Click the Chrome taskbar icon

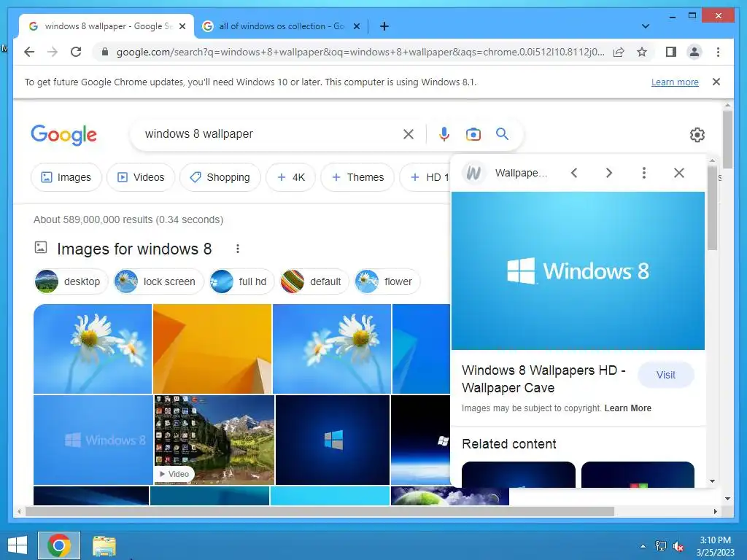pos(59,545)
